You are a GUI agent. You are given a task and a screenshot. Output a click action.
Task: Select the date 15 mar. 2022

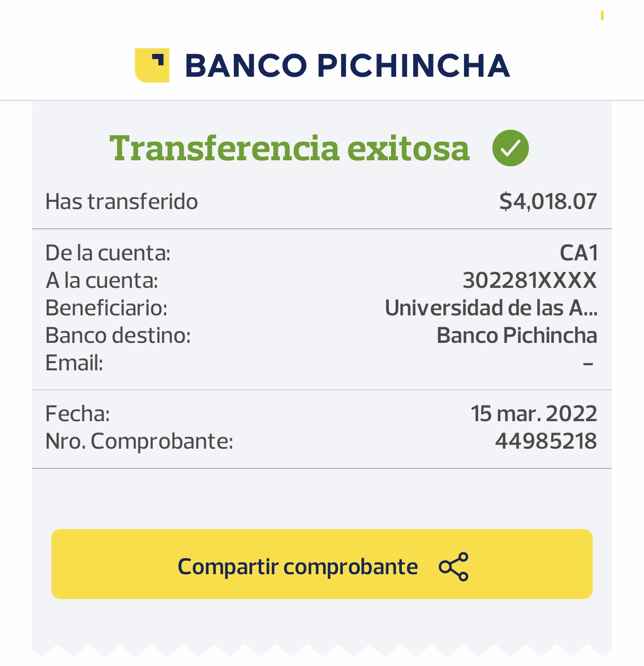[534, 414]
